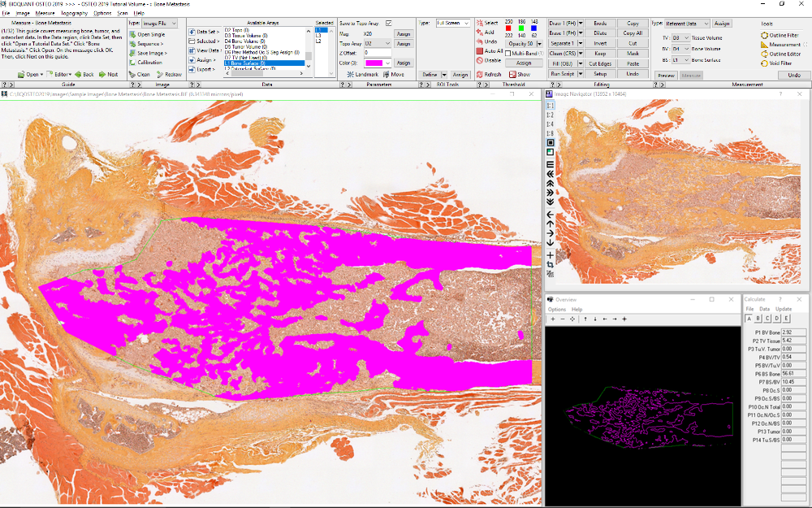Screen dimensions: 812x508
Task: Open the Color dropdown arrow
Action: (387, 63)
